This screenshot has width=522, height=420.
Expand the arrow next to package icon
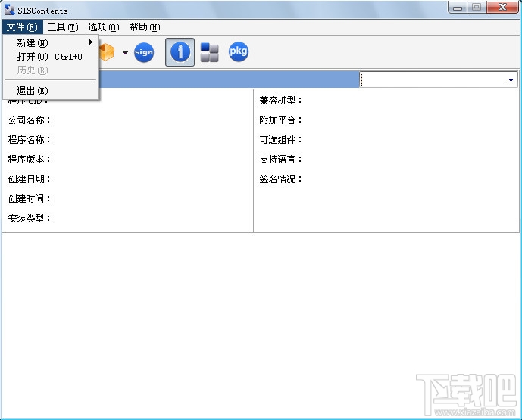pyautogui.click(x=125, y=52)
